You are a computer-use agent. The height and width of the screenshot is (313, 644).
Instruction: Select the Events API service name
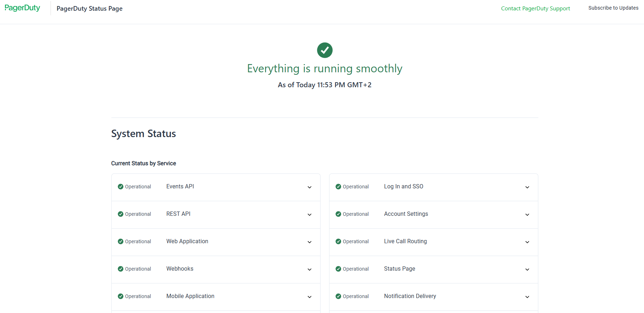(x=180, y=186)
